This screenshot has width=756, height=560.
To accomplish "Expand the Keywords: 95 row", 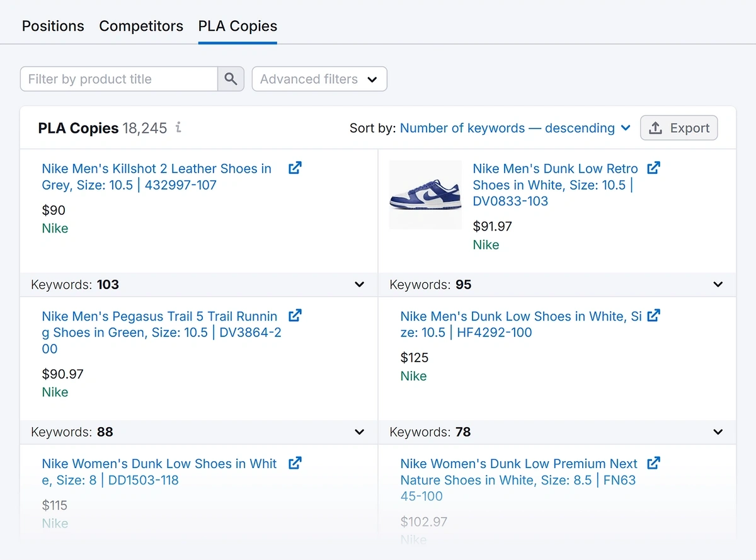I will tap(558, 285).
